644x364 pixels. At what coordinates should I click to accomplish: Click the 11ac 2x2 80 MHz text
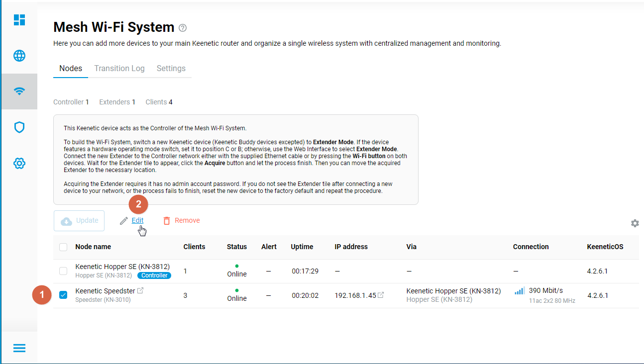[x=552, y=301]
